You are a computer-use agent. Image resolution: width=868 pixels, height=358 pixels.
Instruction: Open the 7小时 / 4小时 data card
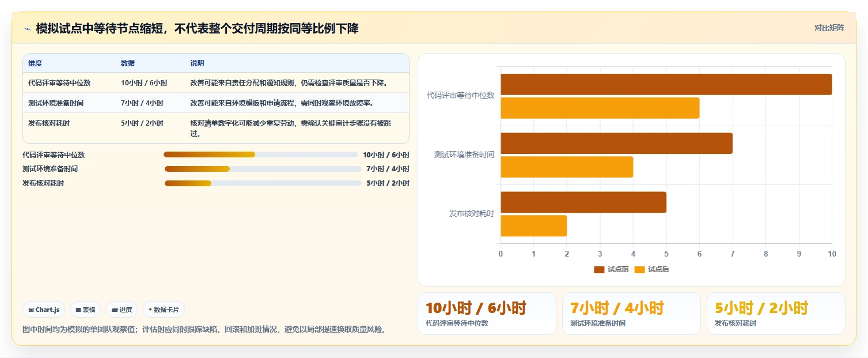click(x=631, y=314)
